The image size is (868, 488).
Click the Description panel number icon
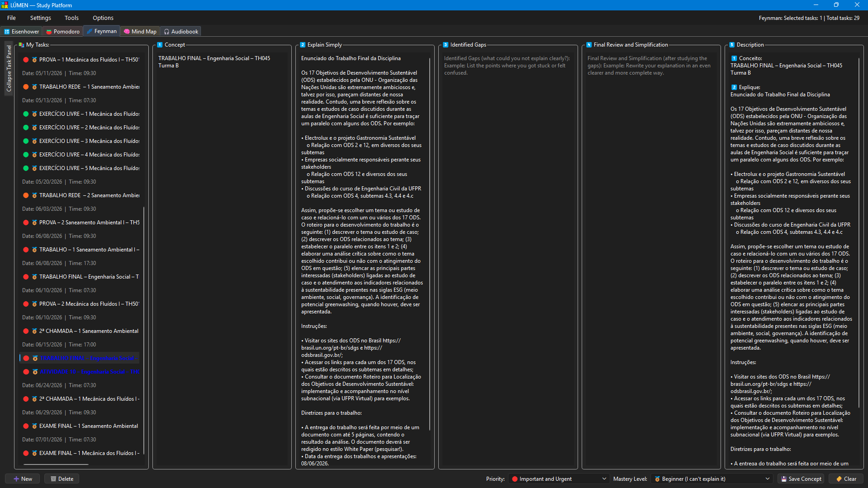[x=732, y=45]
